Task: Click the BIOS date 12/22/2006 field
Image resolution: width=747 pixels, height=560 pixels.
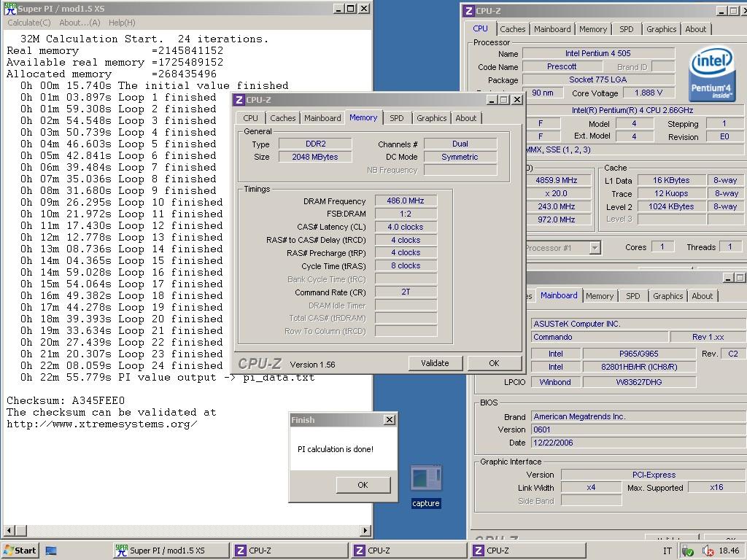Action: (x=638, y=443)
